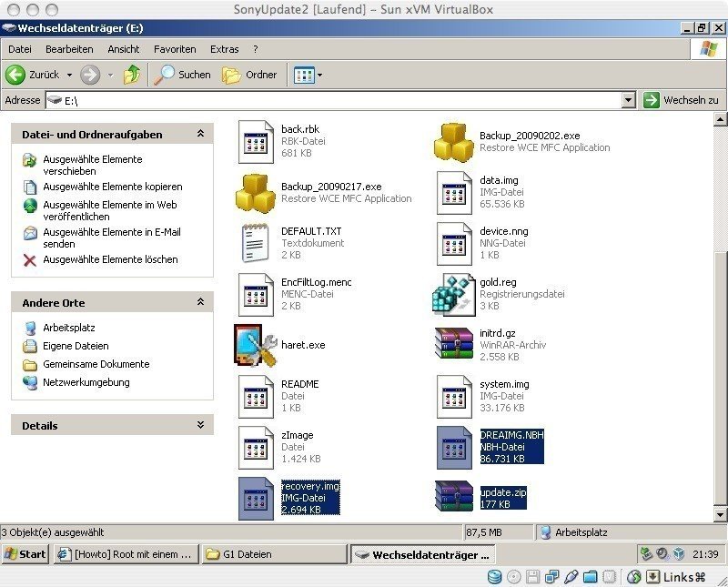Open the views icon in toolbar

[x=304, y=76]
